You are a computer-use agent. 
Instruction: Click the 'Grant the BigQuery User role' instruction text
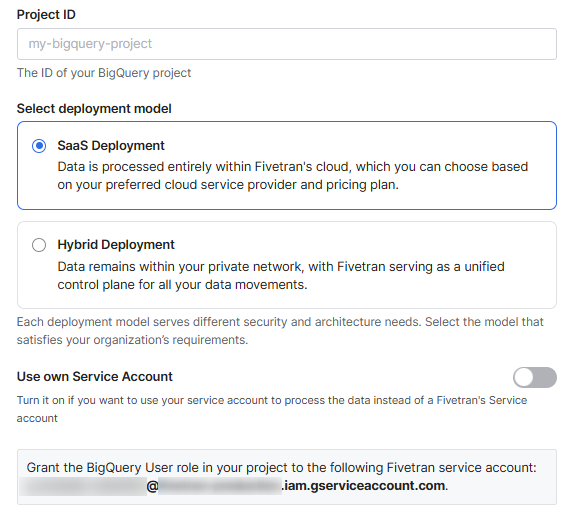click(281, 468)
